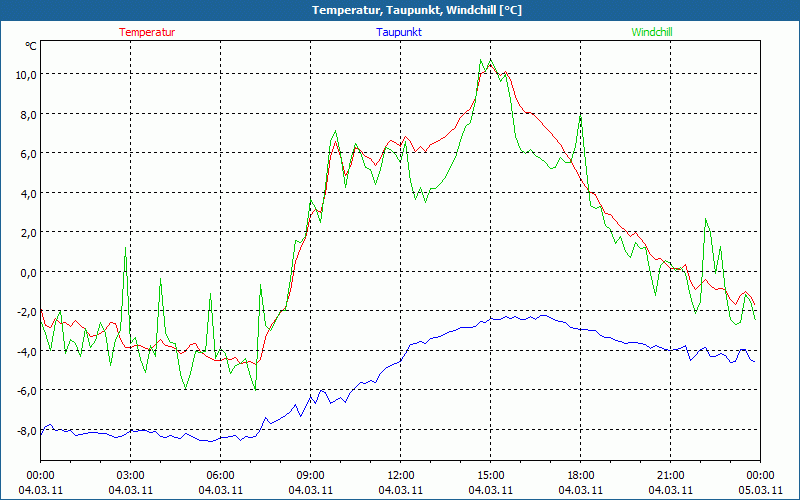
Task: Click the 12:00 time axis label
Action: (401, 476)
